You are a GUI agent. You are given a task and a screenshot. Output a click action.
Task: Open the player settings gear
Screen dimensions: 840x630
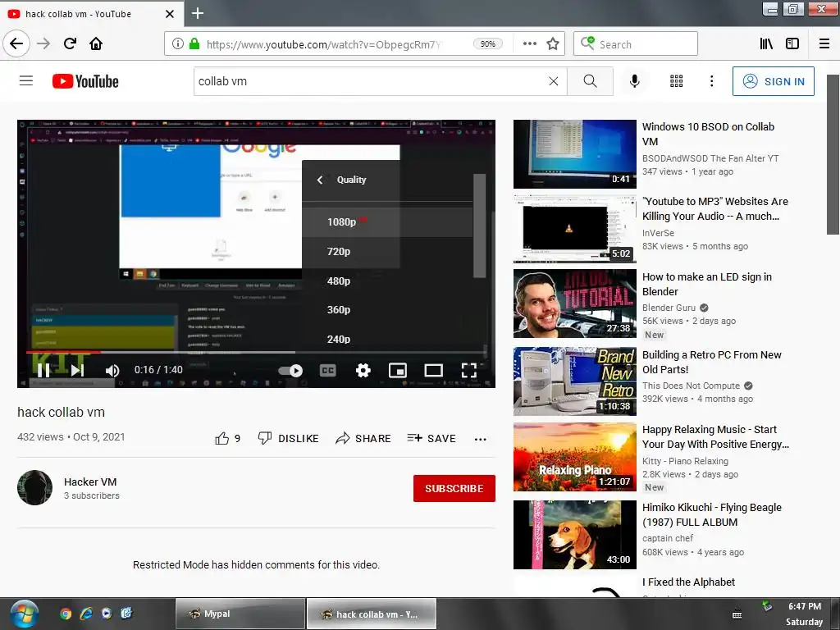pyautogui.click(x=363, y=370)
